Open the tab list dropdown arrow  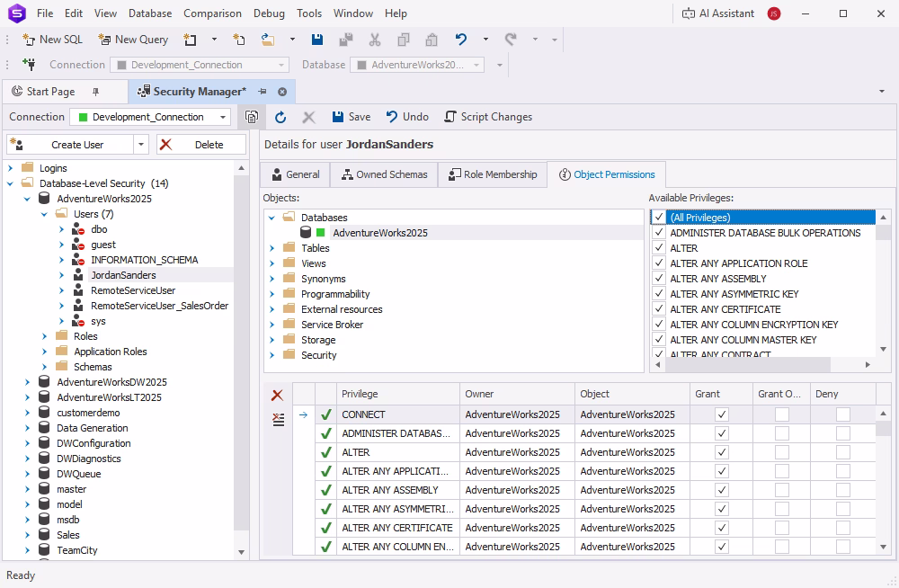point(882,92)
